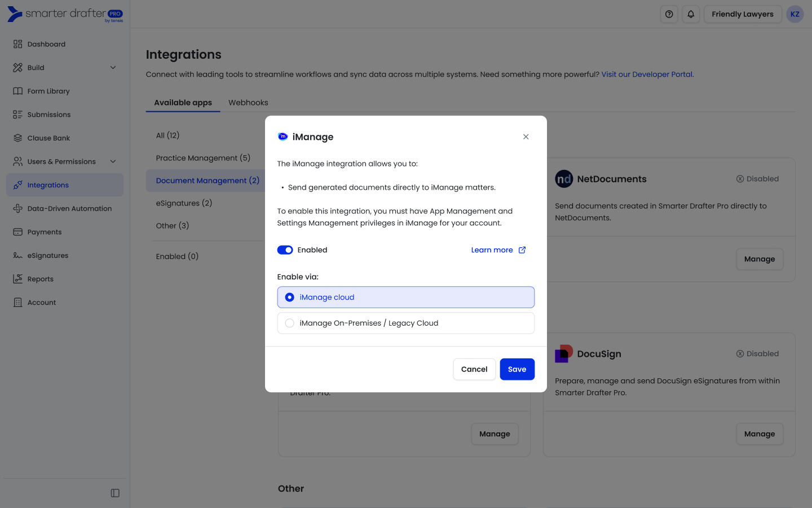Click Cancel in the iManage dialog
The image size is (812, 508).
coord(474,369)
